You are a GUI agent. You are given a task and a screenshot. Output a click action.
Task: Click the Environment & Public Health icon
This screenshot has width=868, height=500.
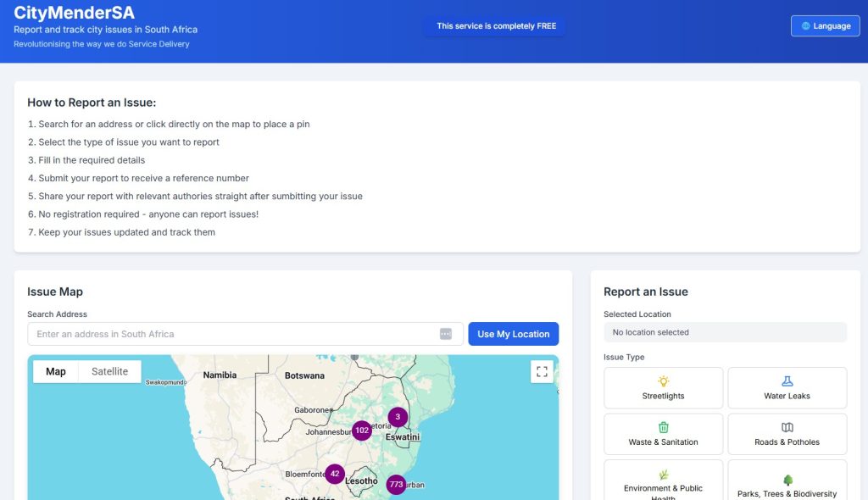(663, 475)
